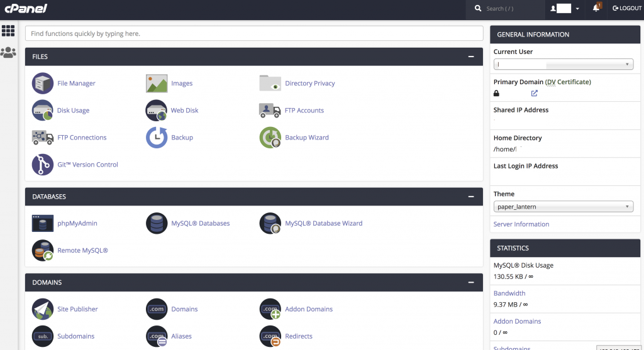This screenshot has height=350, width=644.
Task: Open the MySQL Database Wizard link
Action: coord(324,223)
